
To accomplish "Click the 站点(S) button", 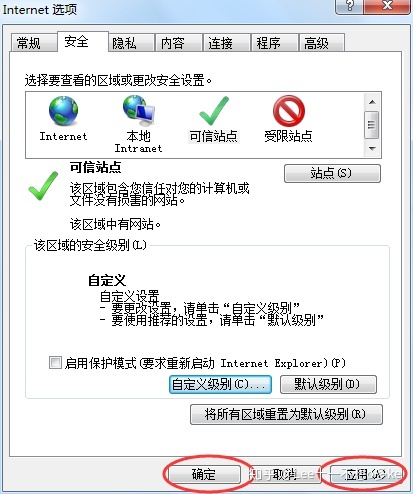I will point(332,173).
